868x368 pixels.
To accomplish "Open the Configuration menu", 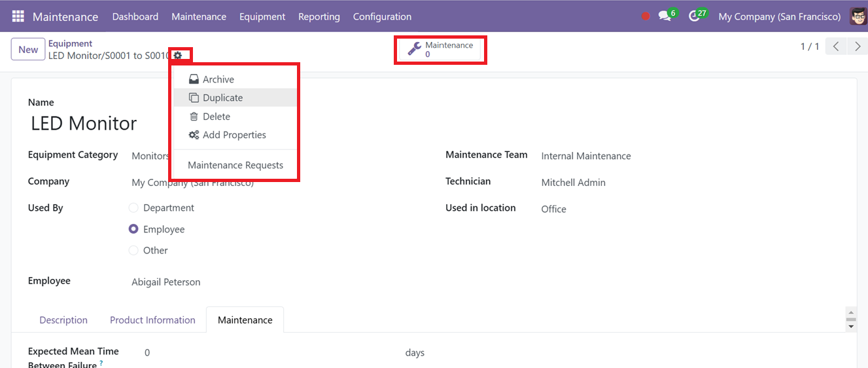I will coord(382,16).
